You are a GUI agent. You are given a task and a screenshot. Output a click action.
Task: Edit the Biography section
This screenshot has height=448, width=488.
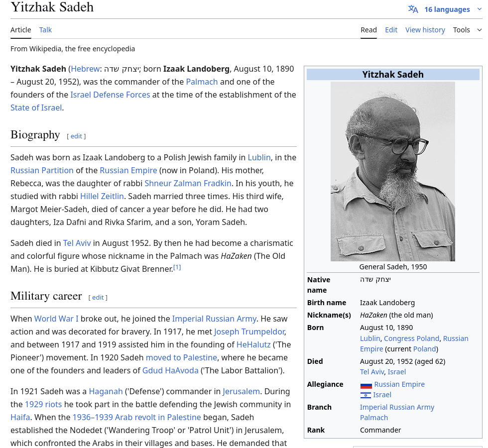pos(76,136)
